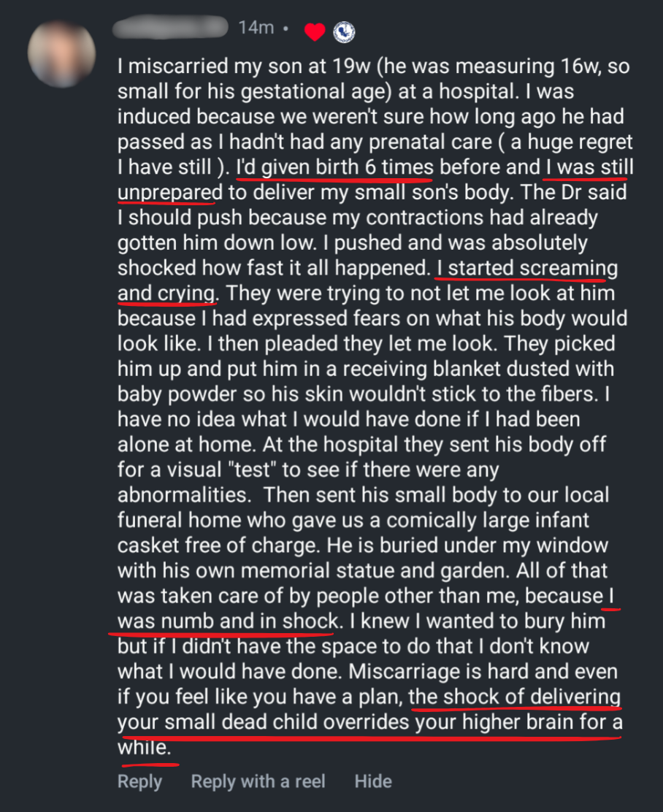Click the blue circular badge icon

[x=343, y=31]
